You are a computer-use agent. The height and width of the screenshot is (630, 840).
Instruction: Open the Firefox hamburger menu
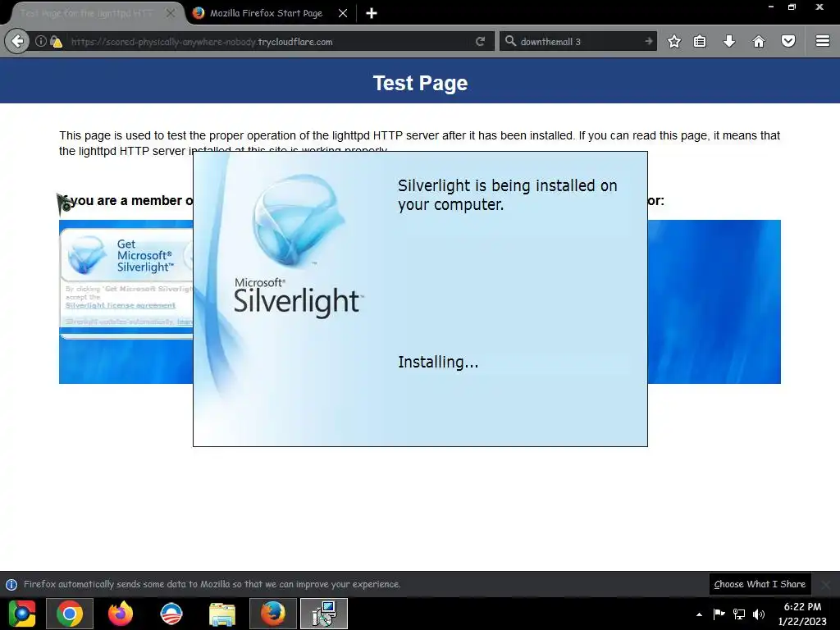[x=823, y=41]
